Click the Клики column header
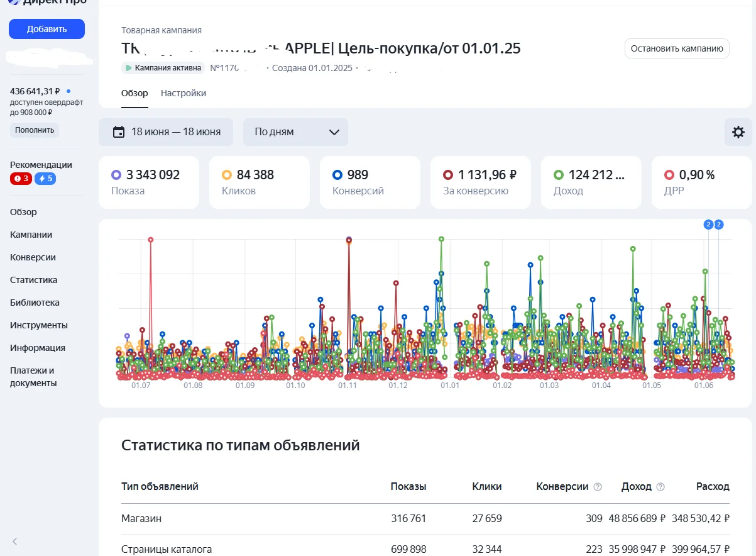 487,487
